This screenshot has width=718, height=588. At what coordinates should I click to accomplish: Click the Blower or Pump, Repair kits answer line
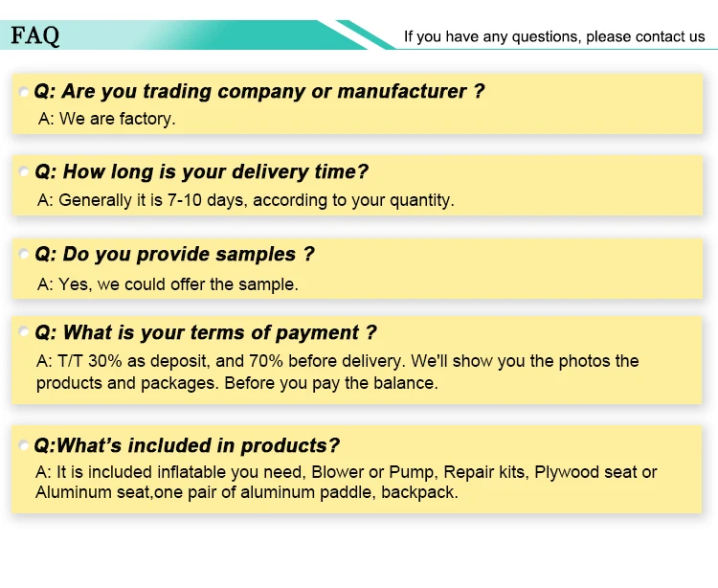click(347, 472)
